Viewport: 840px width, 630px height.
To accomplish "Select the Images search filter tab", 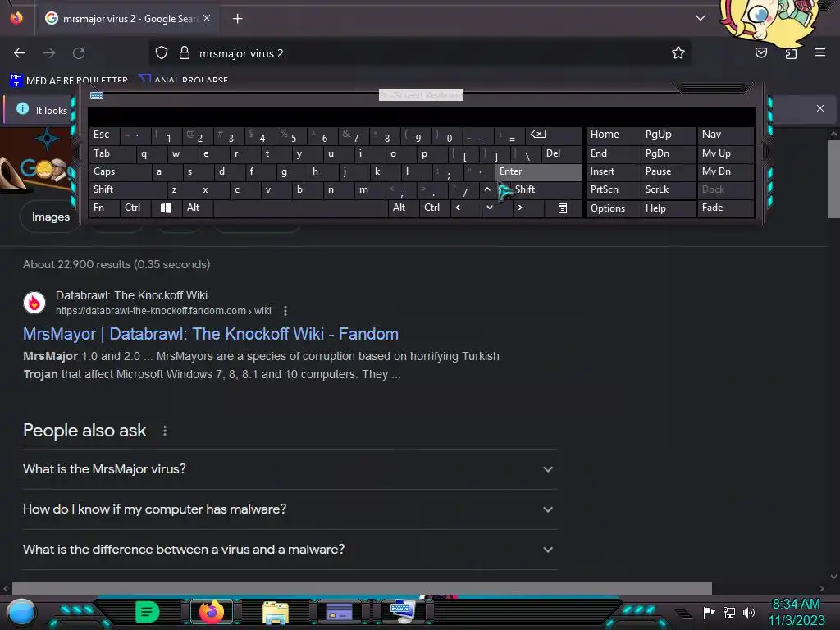I will (50, 217).
